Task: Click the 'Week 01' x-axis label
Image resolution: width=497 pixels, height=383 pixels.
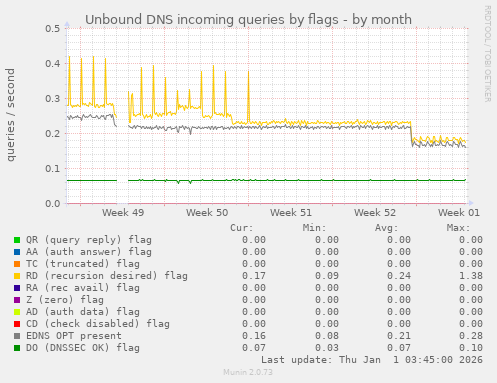Action: pyautogui.click(x=459, y=213)
